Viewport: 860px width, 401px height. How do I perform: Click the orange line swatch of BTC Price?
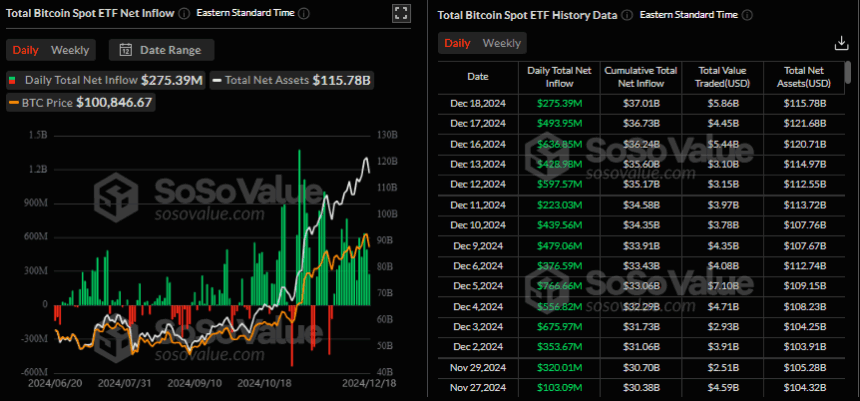[13, 102]
